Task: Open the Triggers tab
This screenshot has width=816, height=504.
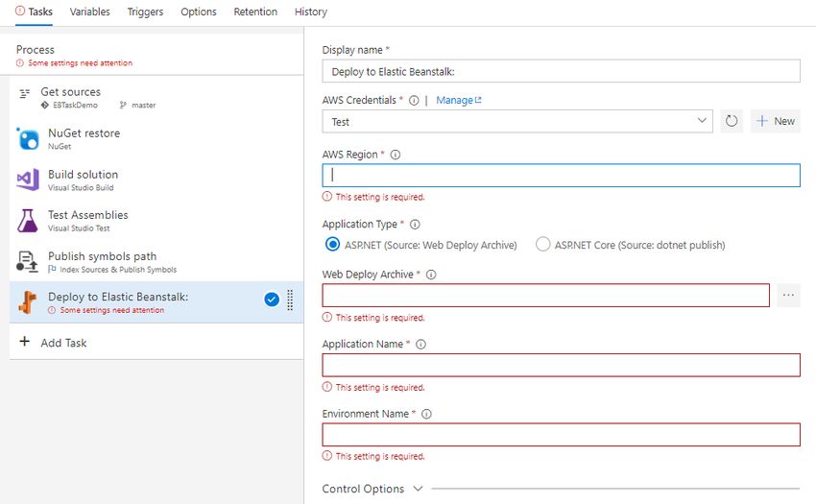Action: pos(145,12)
